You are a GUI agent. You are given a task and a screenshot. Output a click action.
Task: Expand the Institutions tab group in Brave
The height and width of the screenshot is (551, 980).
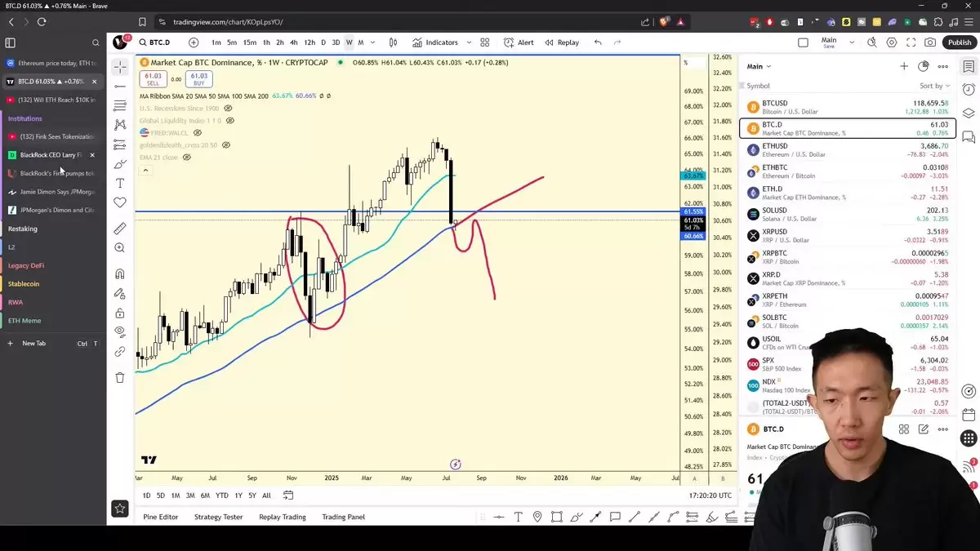25,118
